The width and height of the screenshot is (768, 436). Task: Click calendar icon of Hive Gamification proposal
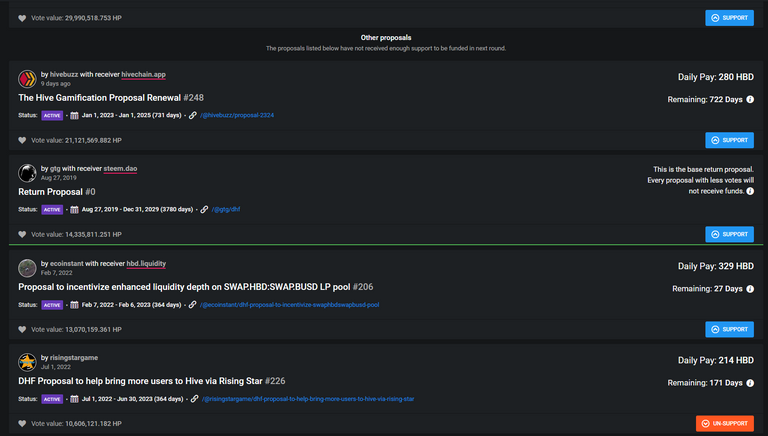74,116
